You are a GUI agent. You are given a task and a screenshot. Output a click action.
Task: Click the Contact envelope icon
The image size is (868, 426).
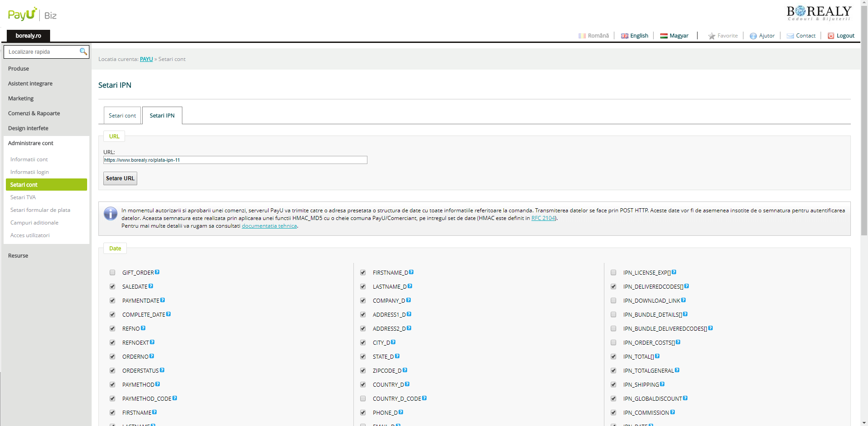(790, 36)
